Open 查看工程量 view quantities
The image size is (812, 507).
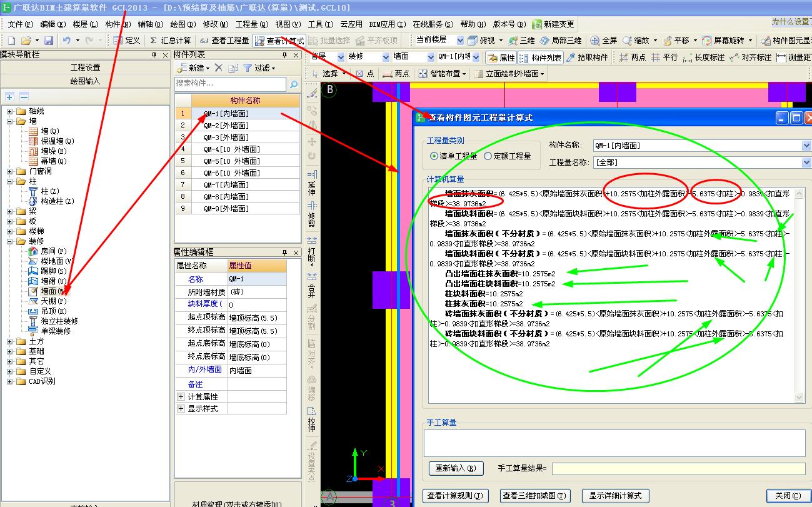click(224, 41)
